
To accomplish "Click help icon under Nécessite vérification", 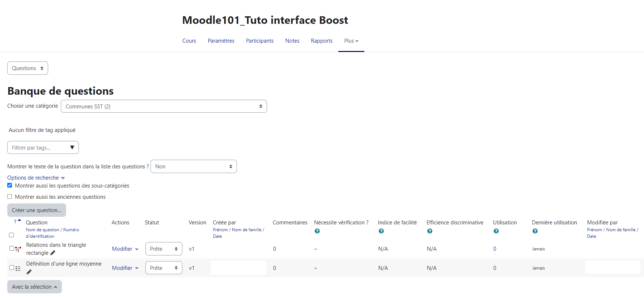I will coord(317,231).
